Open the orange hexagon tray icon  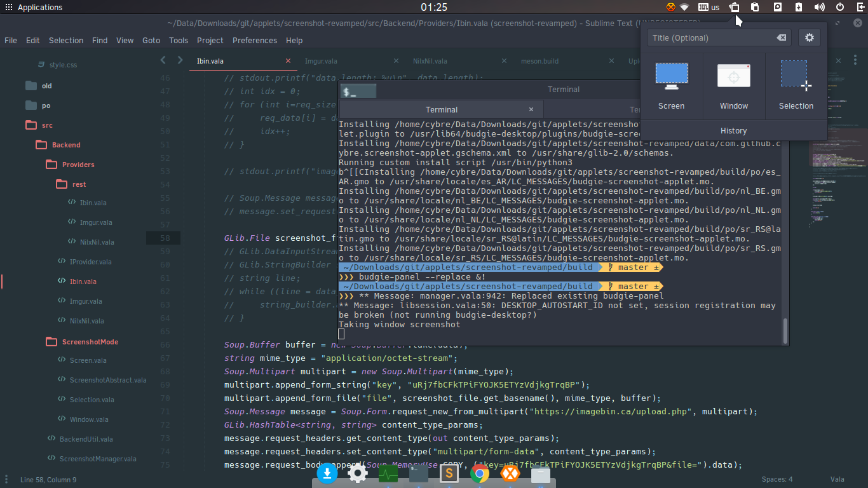coord(670,7)
